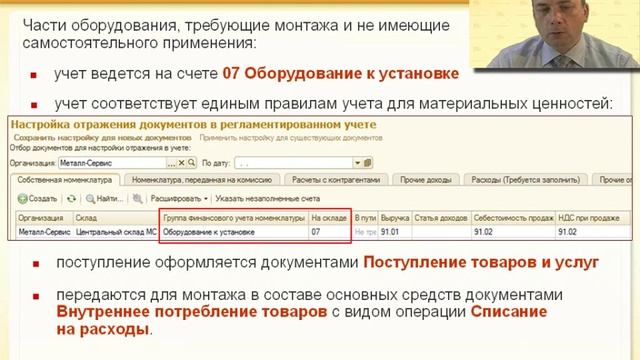
Task: Sort by the Склад column header
Action: point(116,218)
